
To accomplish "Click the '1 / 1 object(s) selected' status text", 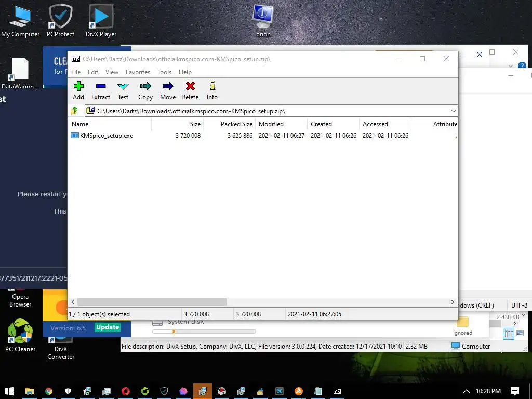I will (99, 314).
